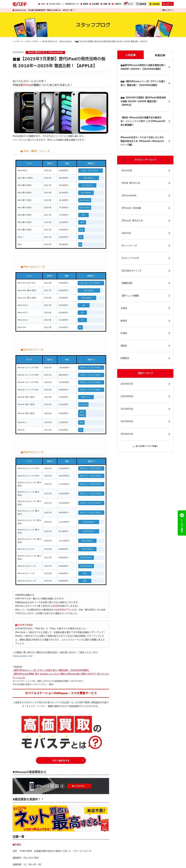
Task: Open chevron for 【要チェック機種】 category
Action: tap(169, 296)
